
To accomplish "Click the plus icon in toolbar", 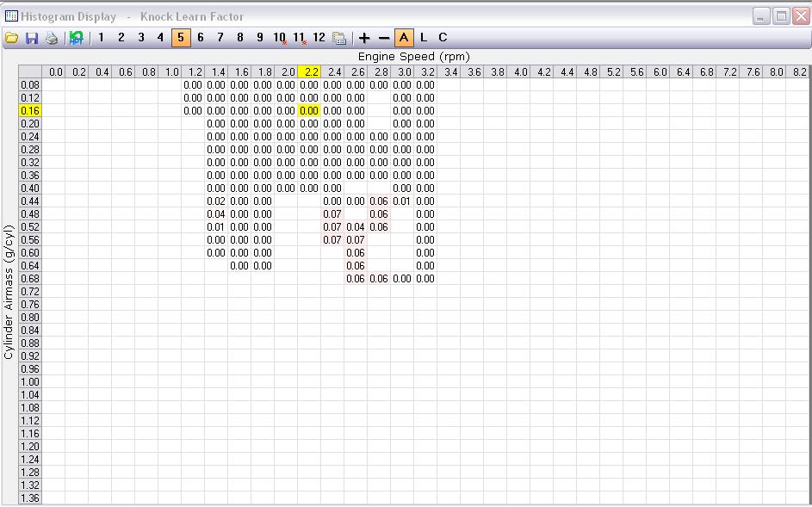I will [x=364, y=38].
